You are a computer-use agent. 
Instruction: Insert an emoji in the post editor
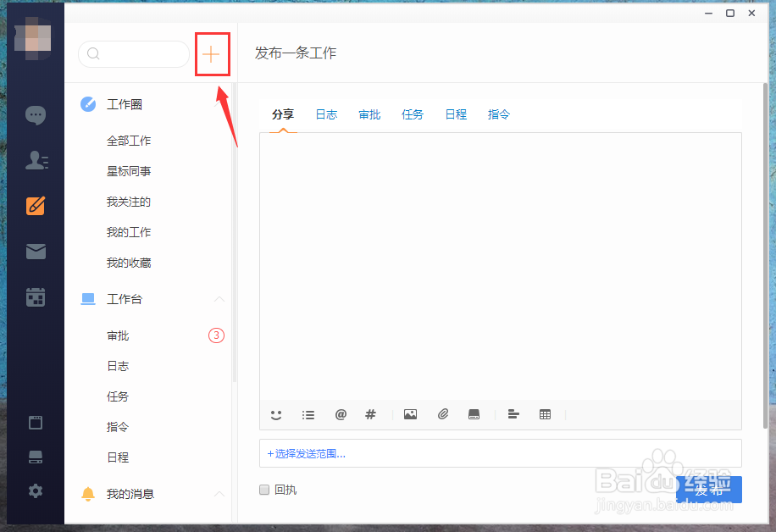coord(276,414)
